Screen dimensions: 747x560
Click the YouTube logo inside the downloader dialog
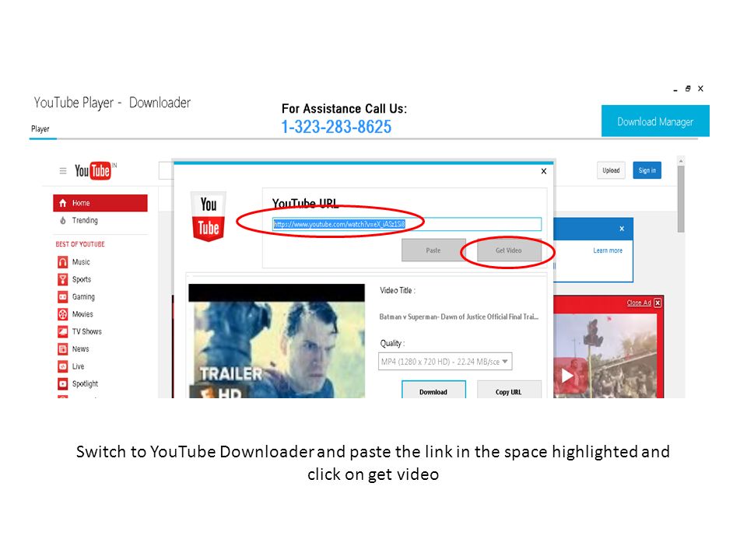click(x=209, y=217)
